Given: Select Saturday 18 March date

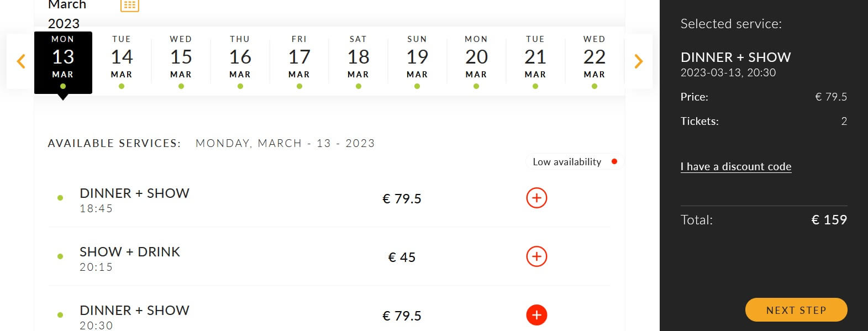Looking at the screenshot, I should [x=358, y=61].
